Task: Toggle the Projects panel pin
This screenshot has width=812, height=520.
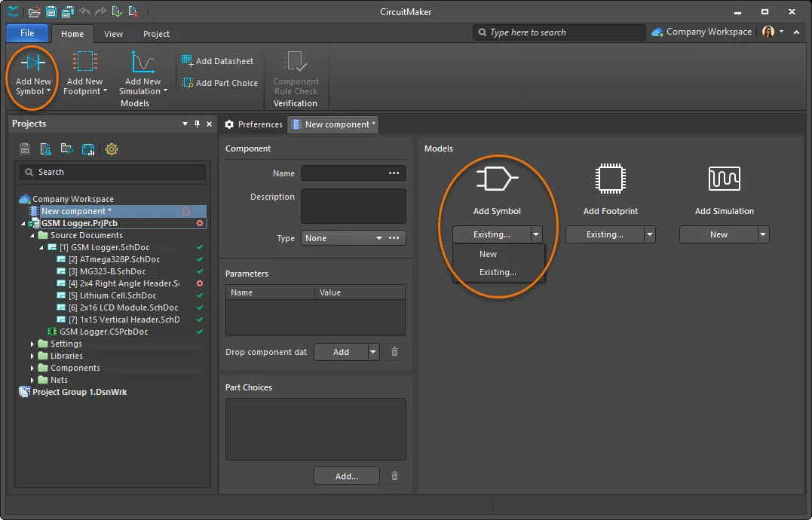Action: pos(198,124)
